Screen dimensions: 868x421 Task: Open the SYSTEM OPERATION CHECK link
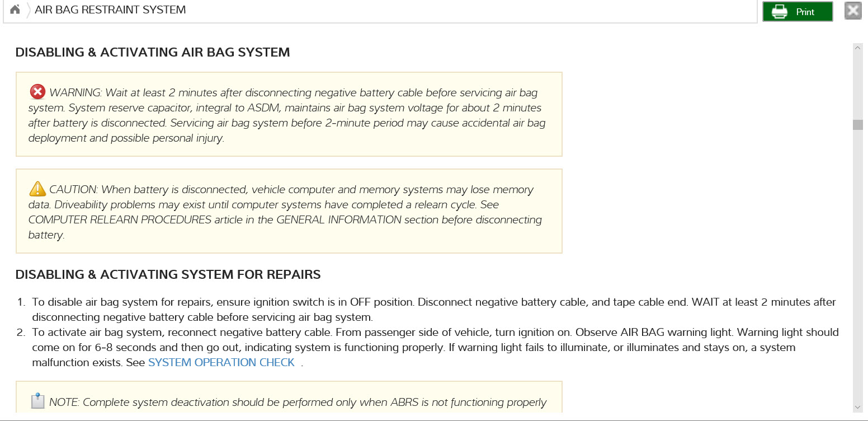pyautogui.click(x=221, y=362)
